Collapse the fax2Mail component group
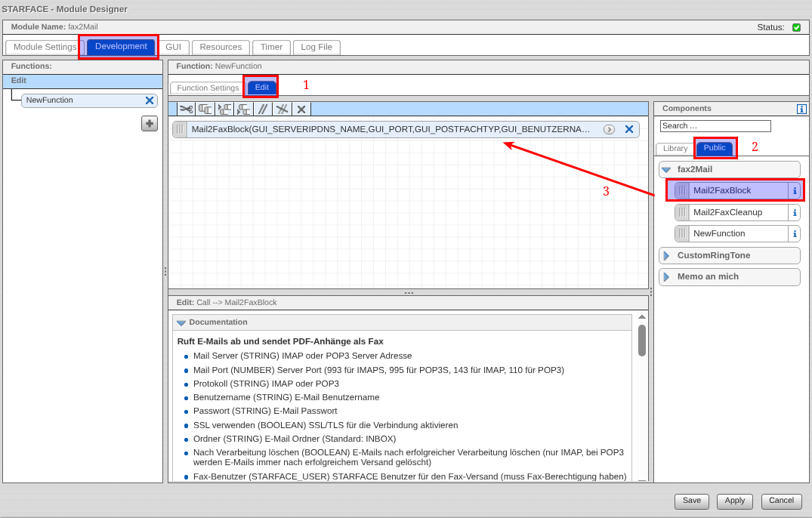The image size is (812, 518). 666,170
